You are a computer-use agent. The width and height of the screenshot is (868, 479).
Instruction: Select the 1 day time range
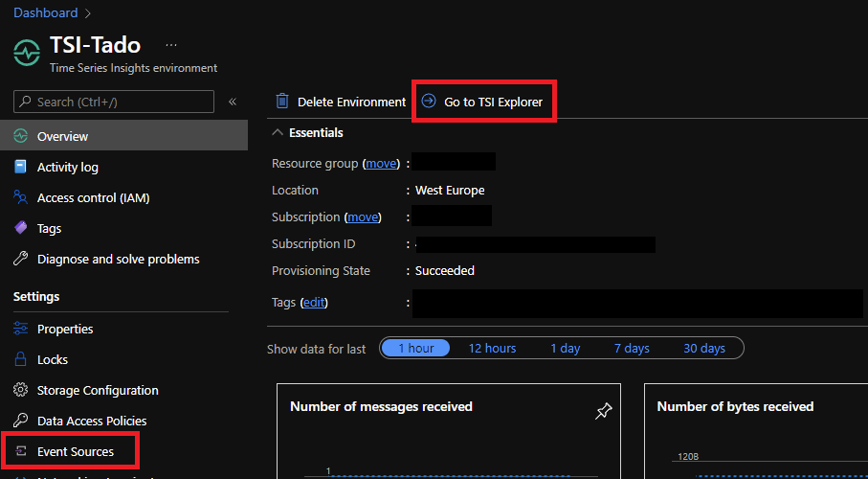click(566, 348)
